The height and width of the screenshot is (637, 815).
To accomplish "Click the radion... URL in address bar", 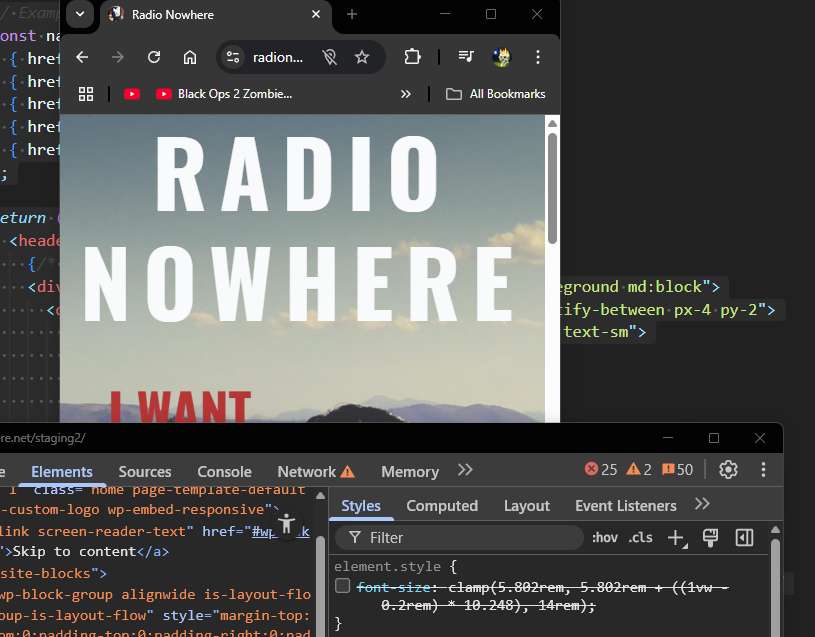I will (x=278, y=58).
